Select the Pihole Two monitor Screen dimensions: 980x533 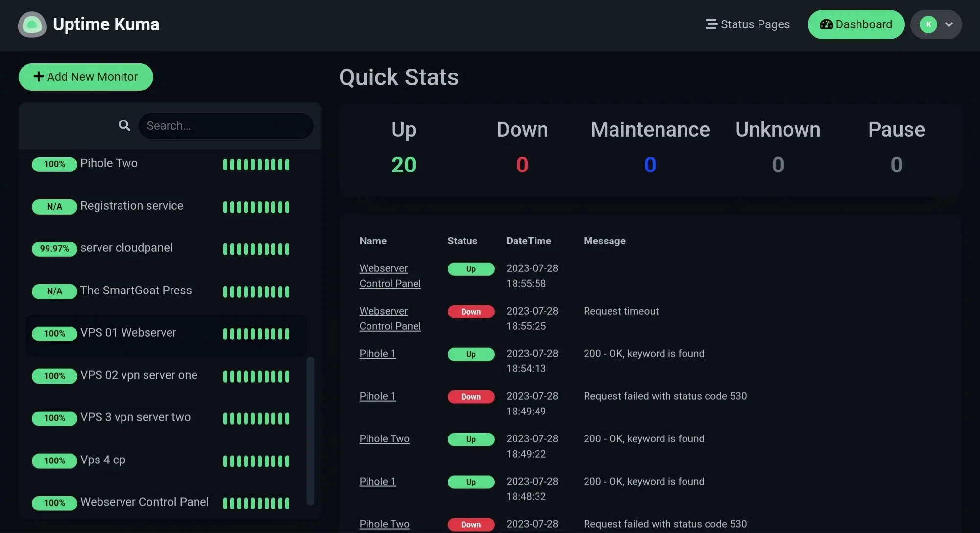pyautogui.click(x=167, y=164)
